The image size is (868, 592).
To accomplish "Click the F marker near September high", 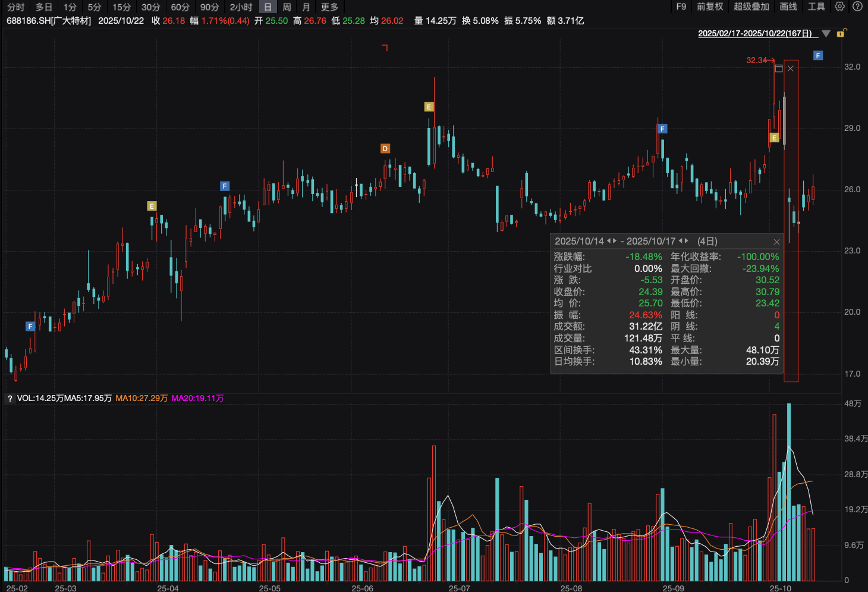I will (x=662, y=129).
